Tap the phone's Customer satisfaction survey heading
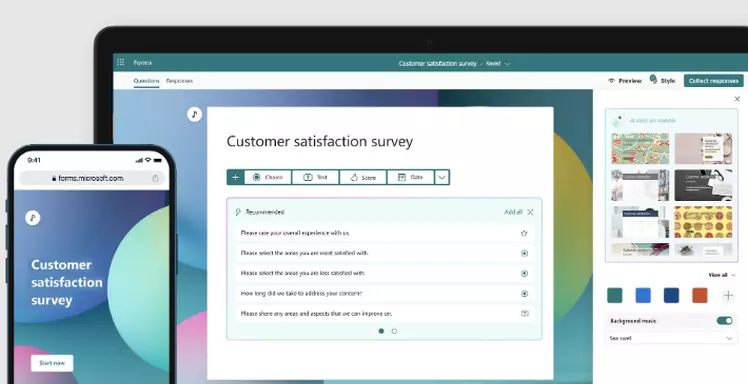Viewport: 748px width, 384px height. coord(67,282)
